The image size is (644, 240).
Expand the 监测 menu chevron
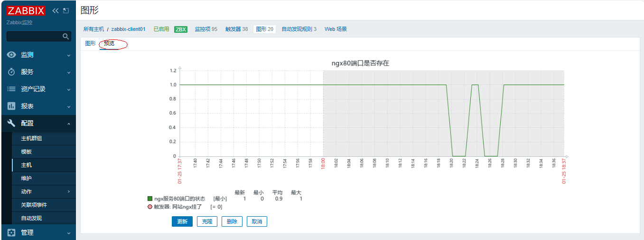[69, 55]
